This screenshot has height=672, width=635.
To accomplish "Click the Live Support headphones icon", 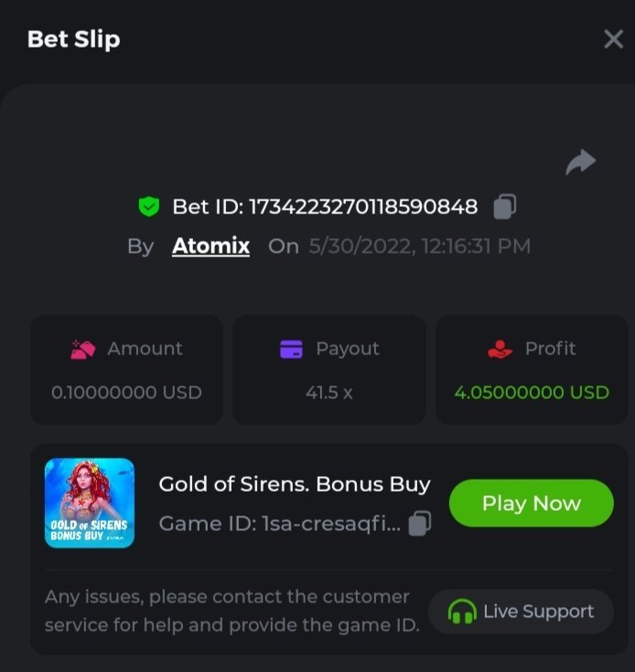I will point(462,612).
